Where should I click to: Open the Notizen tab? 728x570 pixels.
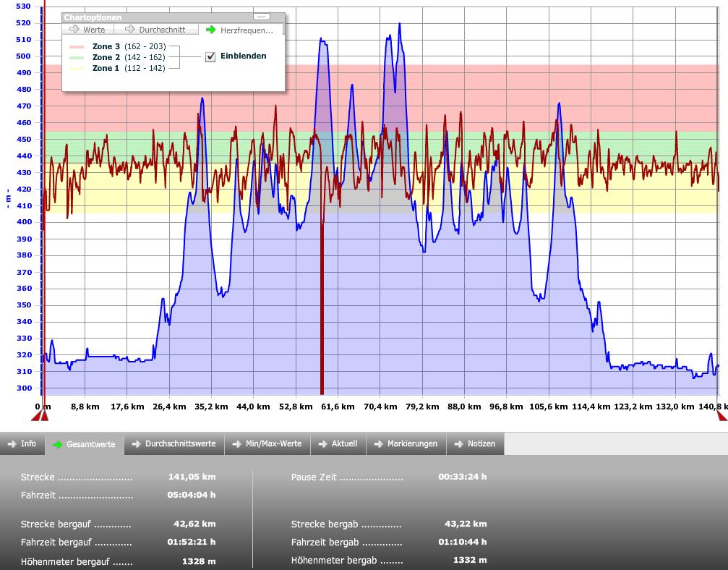click(475, 443)
